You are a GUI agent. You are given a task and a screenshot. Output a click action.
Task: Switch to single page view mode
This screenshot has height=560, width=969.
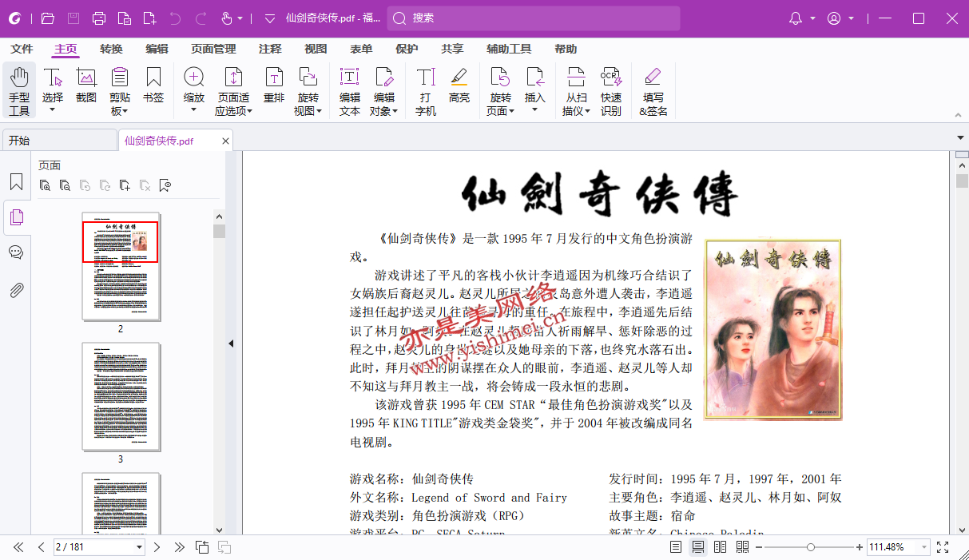676,547
